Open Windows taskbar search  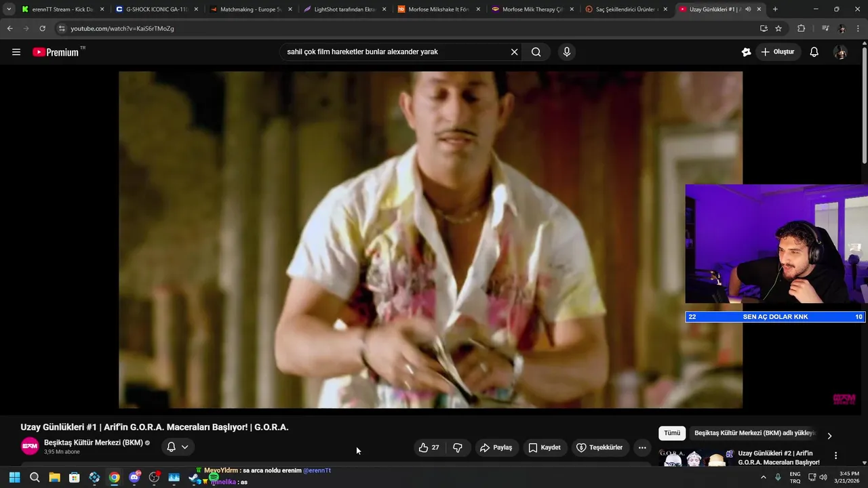click(x=35, y=477)
